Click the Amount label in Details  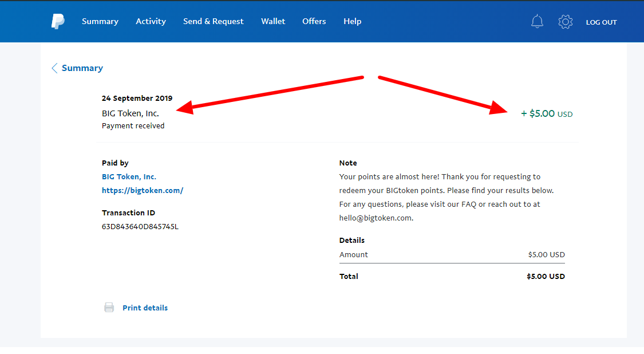[354, 255]
